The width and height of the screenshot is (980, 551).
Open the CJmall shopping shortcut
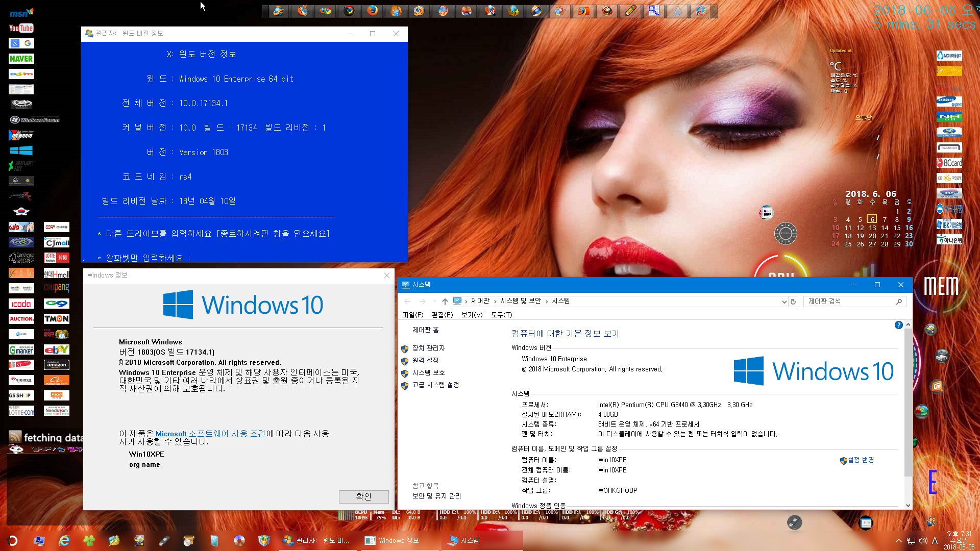[57, 242]
